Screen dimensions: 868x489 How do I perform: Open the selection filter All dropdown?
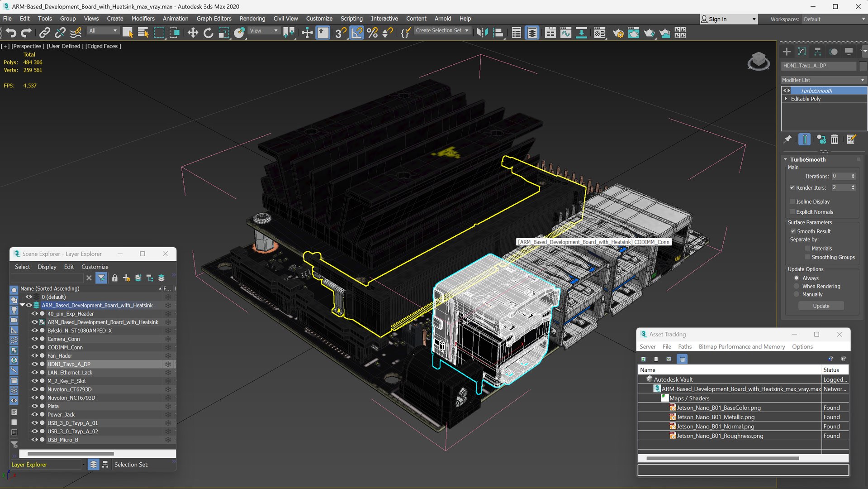(x=103, y=31)
